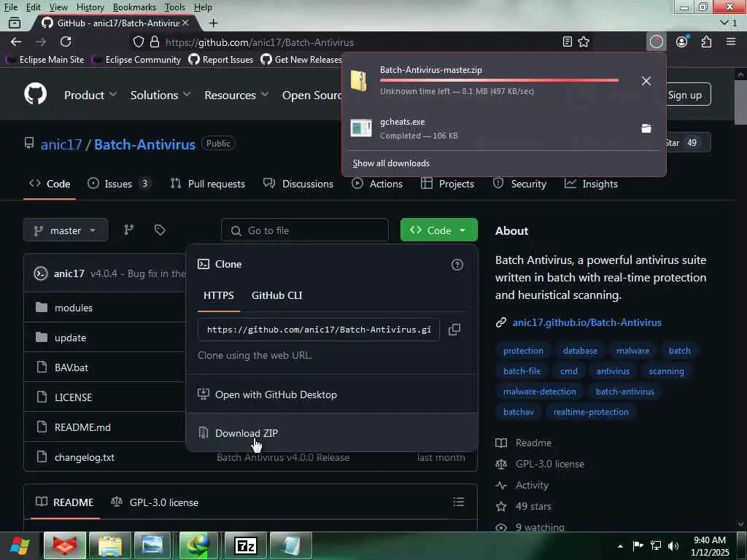
Task: Toggle reader view icon in address bar
Action: [x=567, y=42]
